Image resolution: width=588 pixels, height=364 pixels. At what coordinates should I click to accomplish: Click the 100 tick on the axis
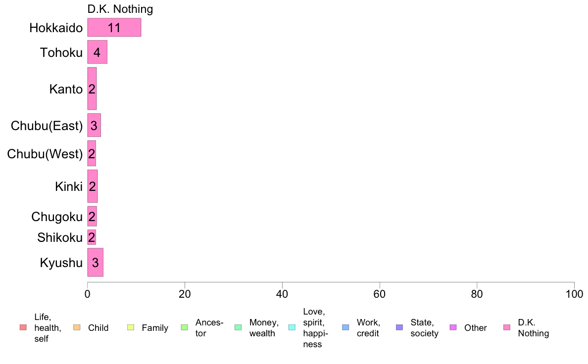pyautogui.click(x=574, y=294)
